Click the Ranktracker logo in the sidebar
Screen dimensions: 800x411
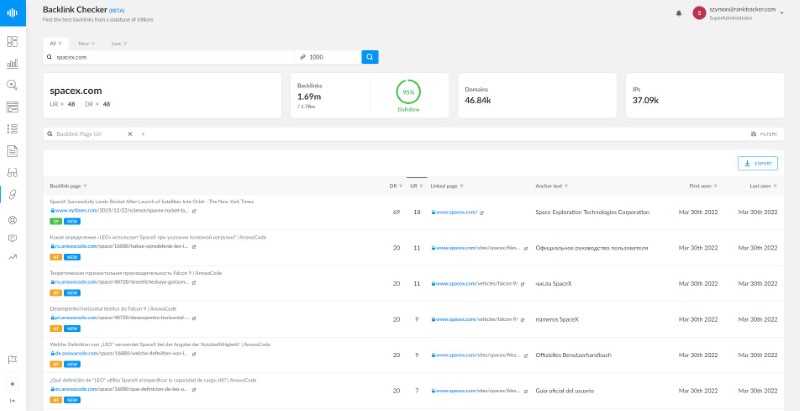12,12
